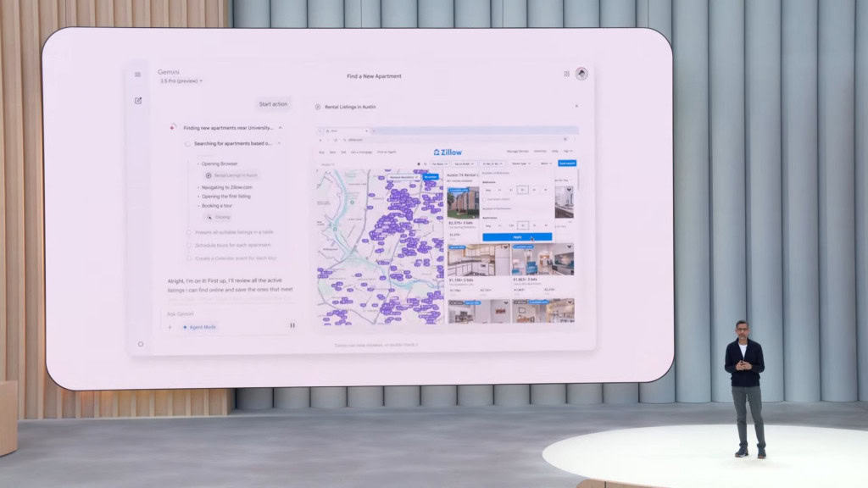
Task: Collapse Finding new apartments near University
Action: [x=281, y=128]
